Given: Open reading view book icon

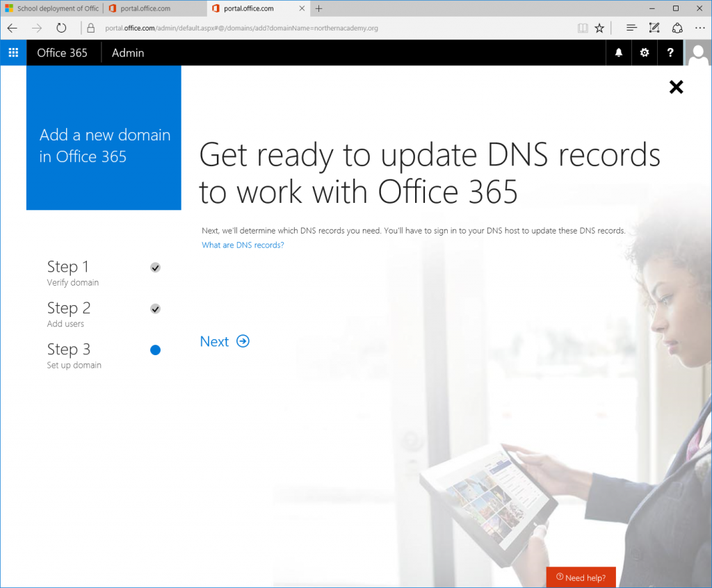Looking at the screenshot, I should point(583,28).
